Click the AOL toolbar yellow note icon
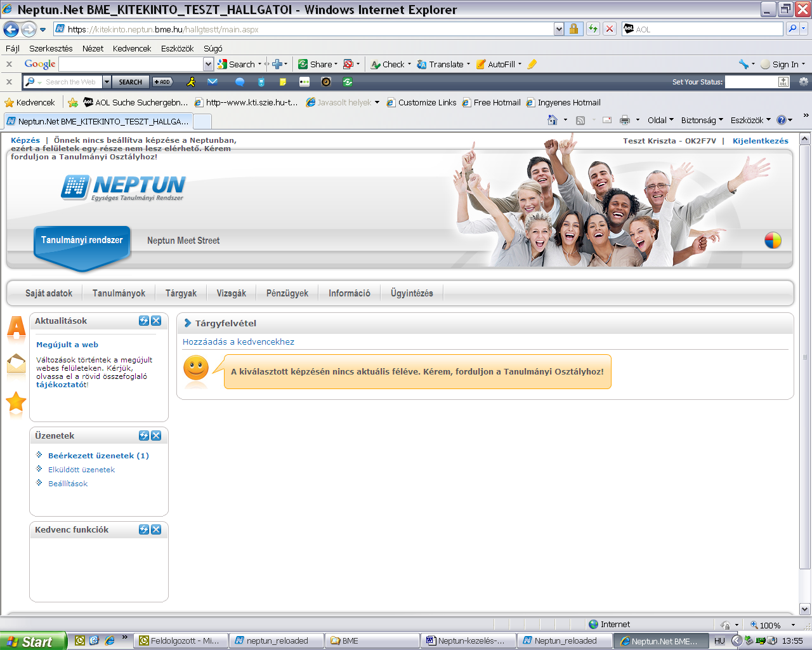This screenshot has height=650, width=812. click(x=283, y=82)
